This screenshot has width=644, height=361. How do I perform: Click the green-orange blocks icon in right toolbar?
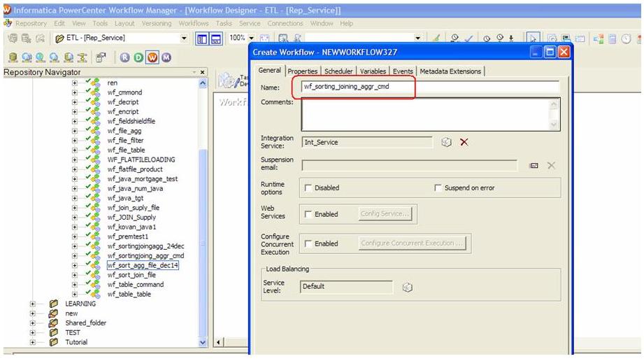click(598, 38)
